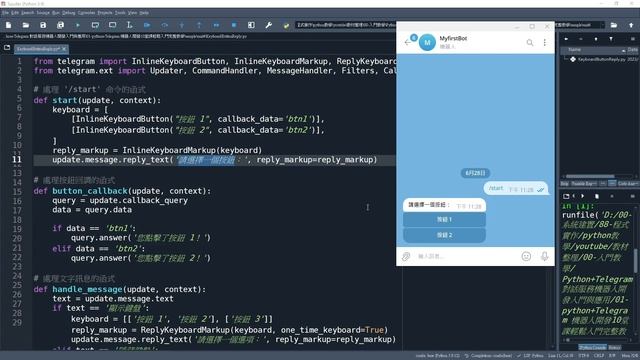
Task: Open the File menu
Action: point(5,13)
